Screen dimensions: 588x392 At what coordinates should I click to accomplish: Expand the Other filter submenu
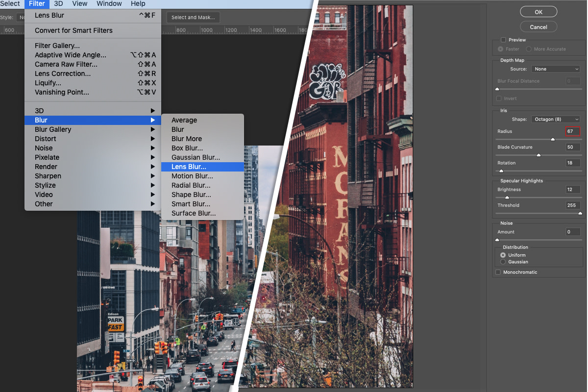click(93, 204)
